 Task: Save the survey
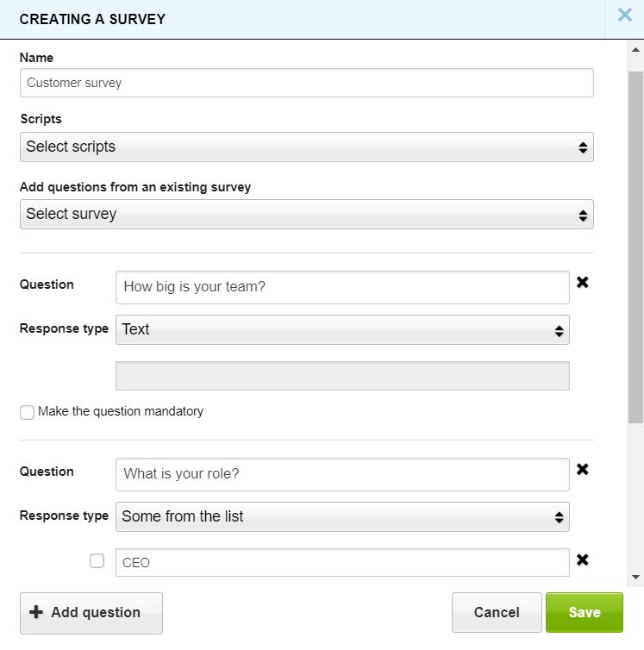coord(584,613)
